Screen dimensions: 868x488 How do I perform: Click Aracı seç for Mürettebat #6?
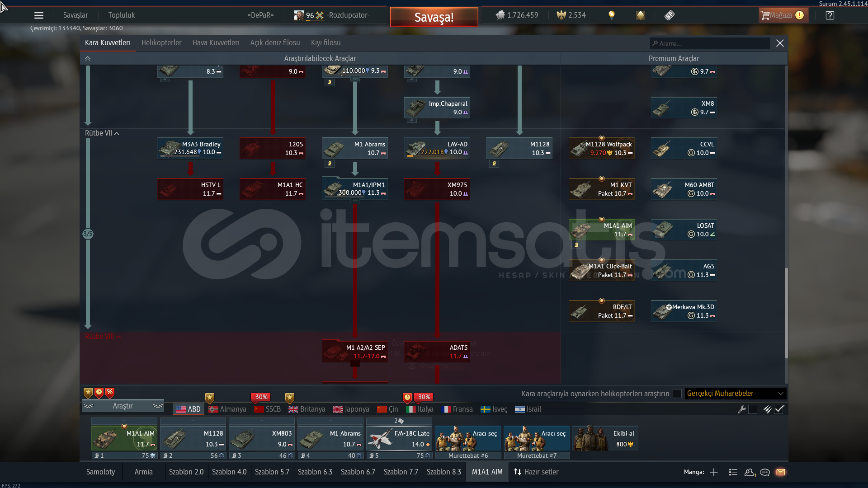pos(468,438)
